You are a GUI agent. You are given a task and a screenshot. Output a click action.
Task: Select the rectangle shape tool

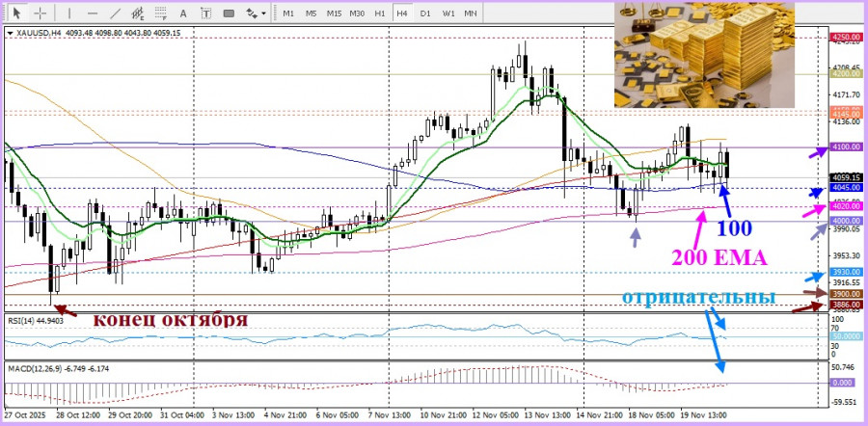pyautogui.click(x=229, y=13)
